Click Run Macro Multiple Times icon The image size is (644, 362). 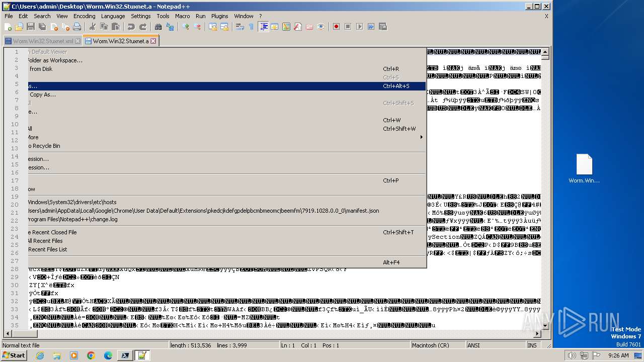tap(371, 27)
